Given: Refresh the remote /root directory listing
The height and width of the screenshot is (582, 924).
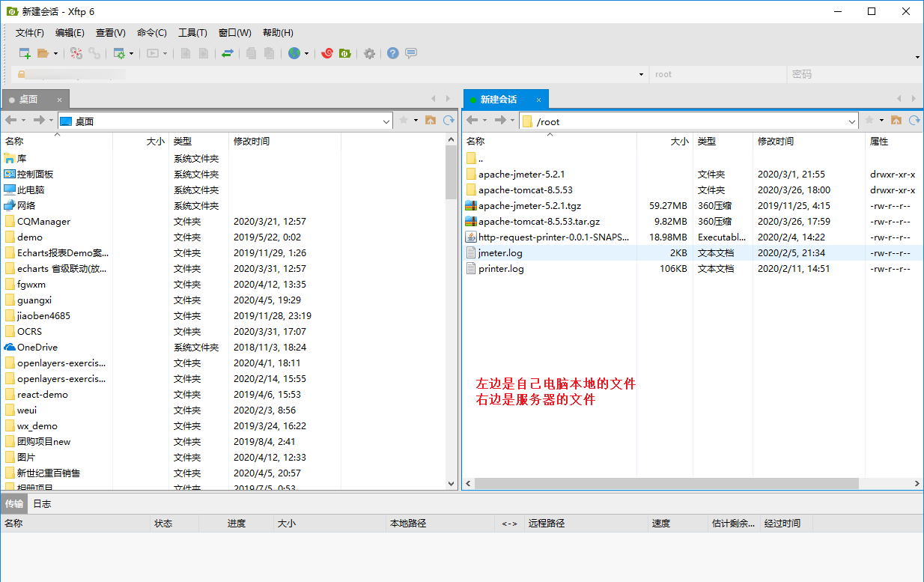Looking at the screenshot, I should click(x=914, y=120).
